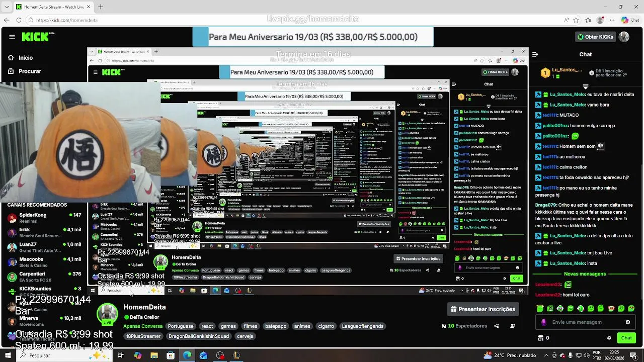Add this page to favorites star
The image size is (644, 362).
576,20
